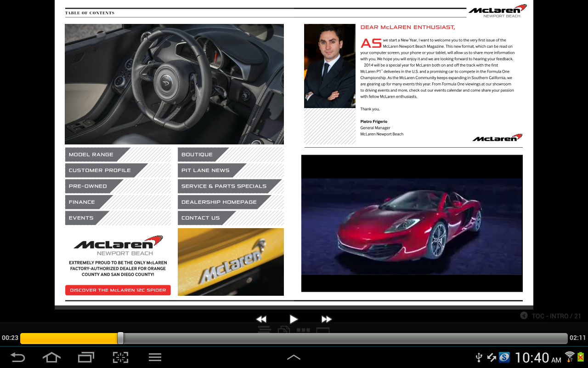This screenshot has width=588, height=368.
Task: Tap the battery status icon
Action: [581, 357]
